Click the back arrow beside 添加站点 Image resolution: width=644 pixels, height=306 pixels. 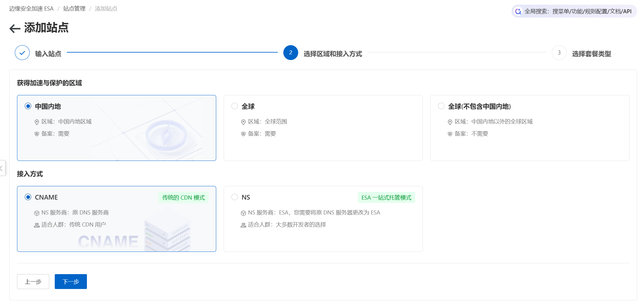(x=15, y=28)
